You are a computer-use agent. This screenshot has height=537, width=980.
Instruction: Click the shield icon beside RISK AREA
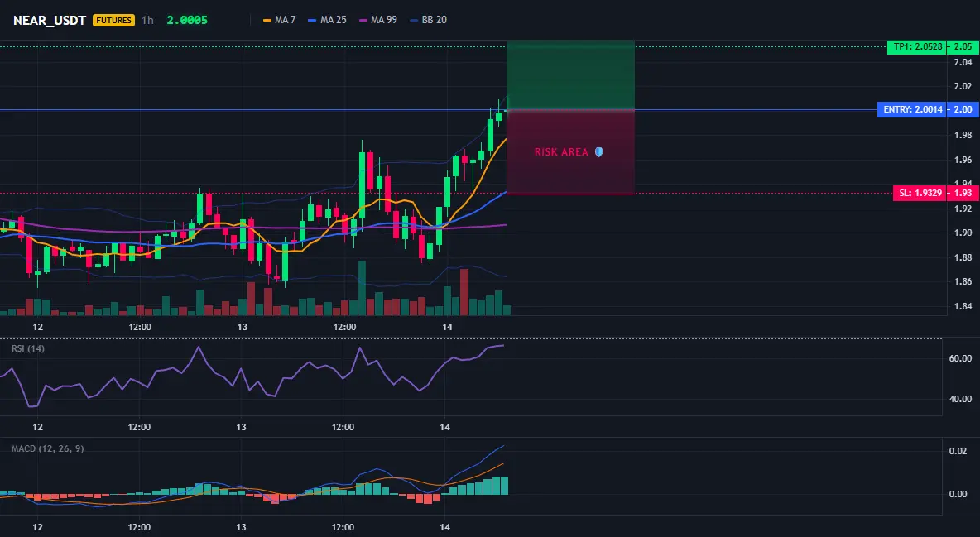(x=598, y=152)
